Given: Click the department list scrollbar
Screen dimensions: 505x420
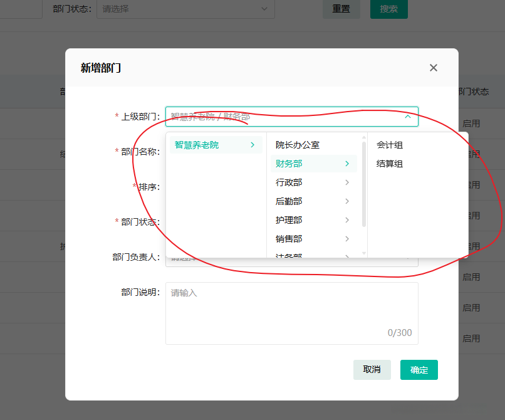Looking at the screenshot, I should [x=364, y=184].
